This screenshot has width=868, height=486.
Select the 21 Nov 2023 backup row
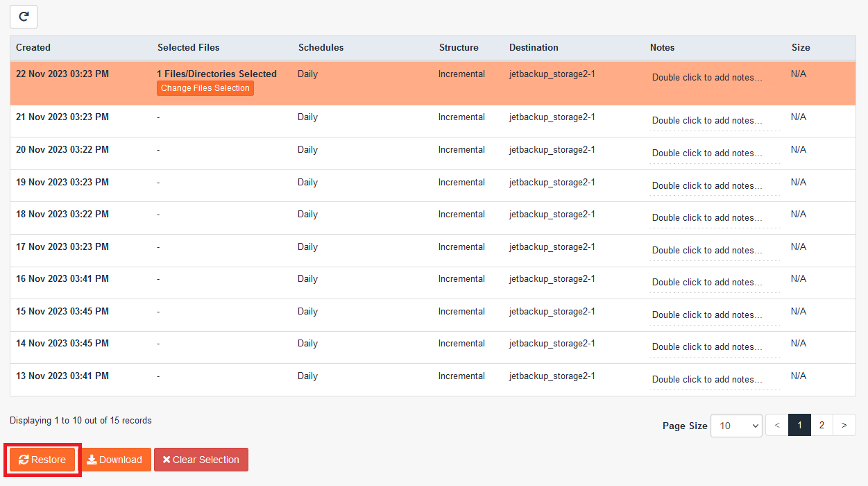[x=62, y=117]
